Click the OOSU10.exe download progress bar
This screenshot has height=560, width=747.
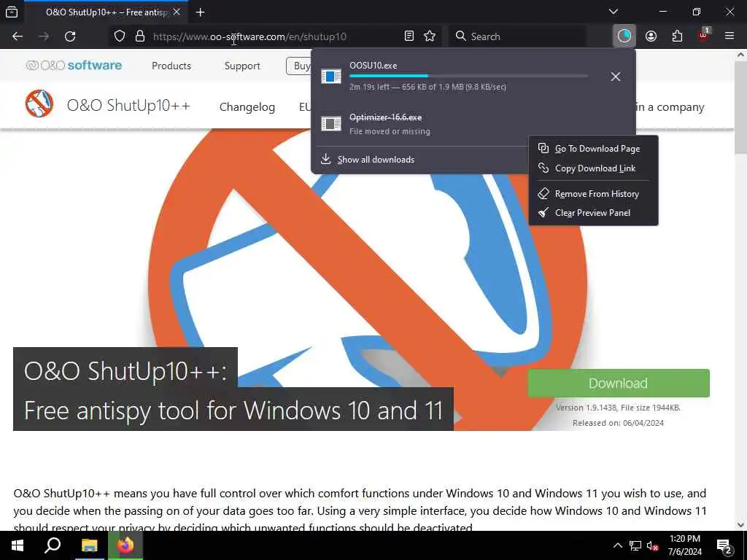click(x=468, y=76)
